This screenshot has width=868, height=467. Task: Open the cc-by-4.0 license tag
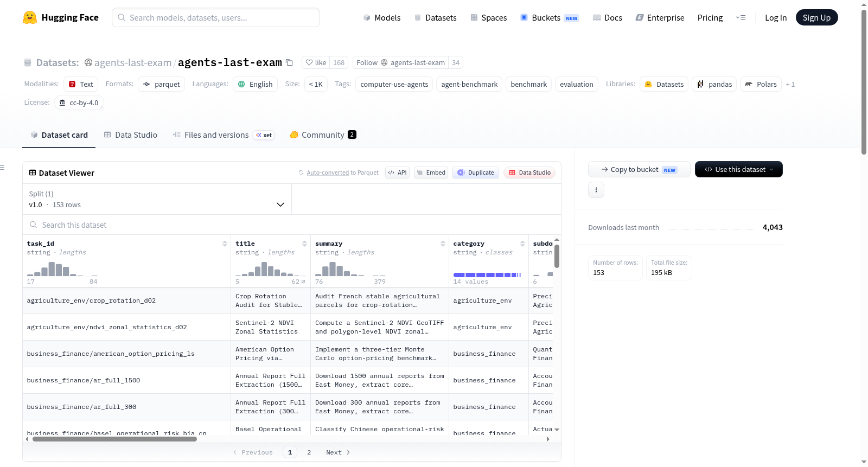[79, 103]
